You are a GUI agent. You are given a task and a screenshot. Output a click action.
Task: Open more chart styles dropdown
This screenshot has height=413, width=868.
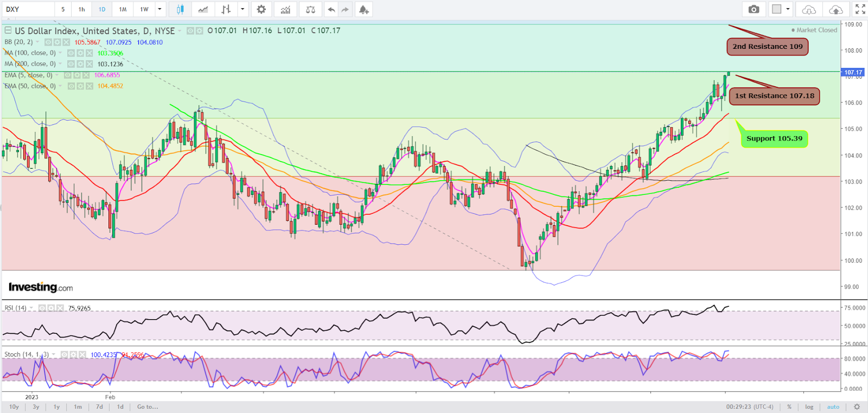pos(242,9)
